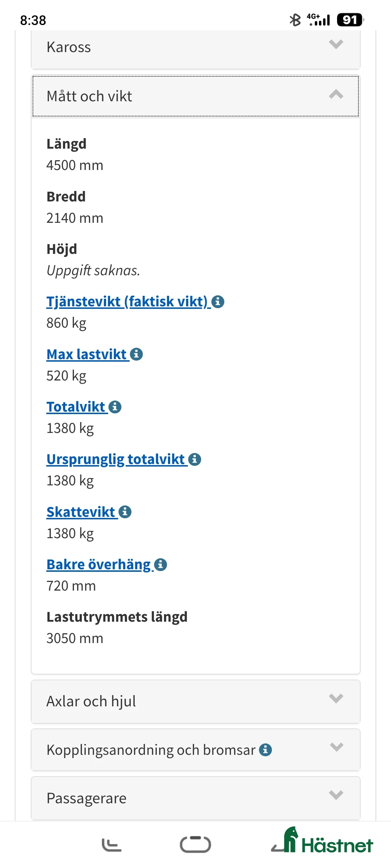The height and width of the screenshot is (868, 391).
Task: Tap the info icon beside Tjänstevikt
Action: (x=218, y=302)
